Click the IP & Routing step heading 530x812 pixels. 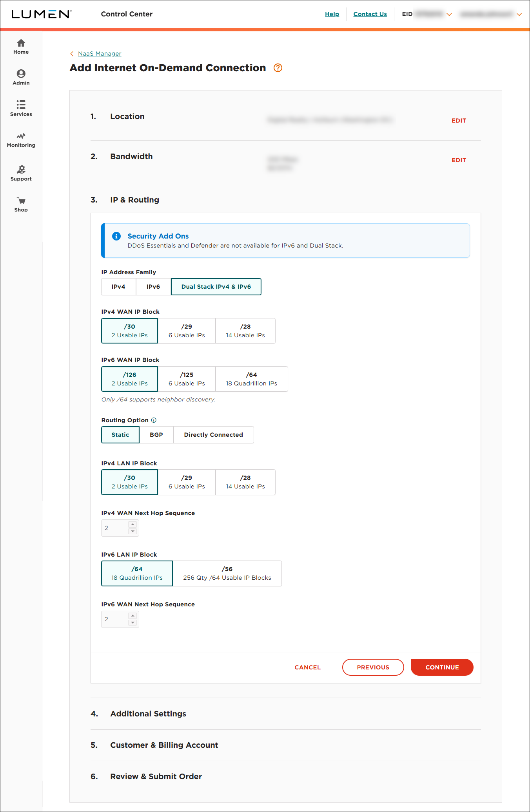point(134,200)
